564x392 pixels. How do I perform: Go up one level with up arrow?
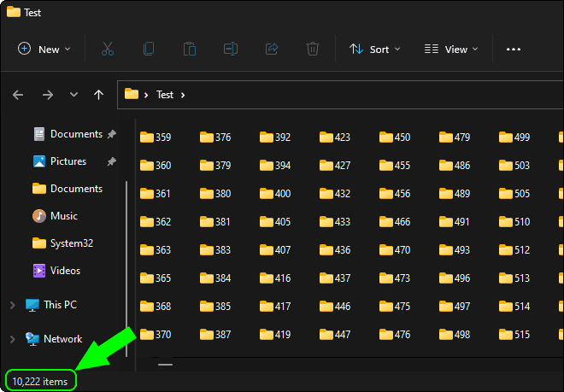click(98, 95)
